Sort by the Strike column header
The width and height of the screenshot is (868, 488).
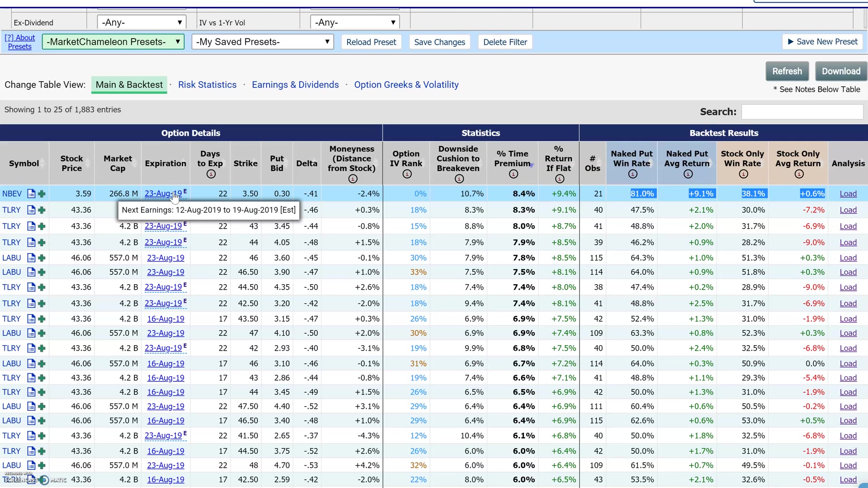[245, 164]
